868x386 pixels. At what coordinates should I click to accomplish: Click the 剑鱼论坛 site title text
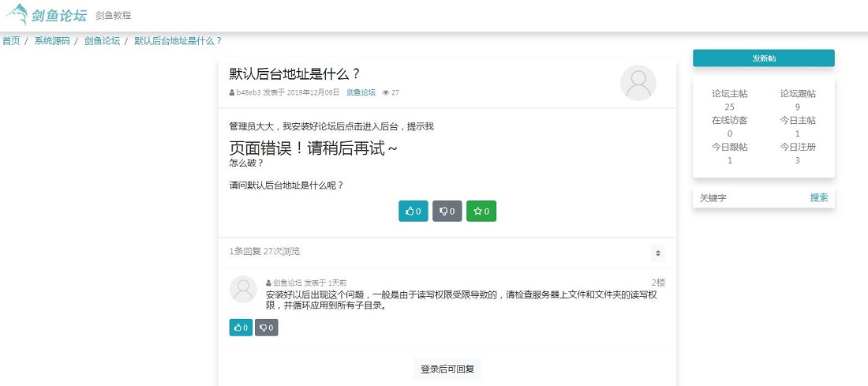point(59,16)
